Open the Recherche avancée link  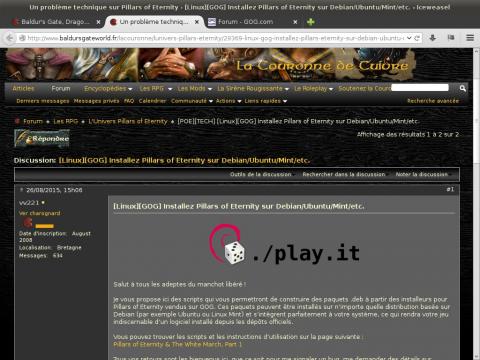tap(433, 101)
